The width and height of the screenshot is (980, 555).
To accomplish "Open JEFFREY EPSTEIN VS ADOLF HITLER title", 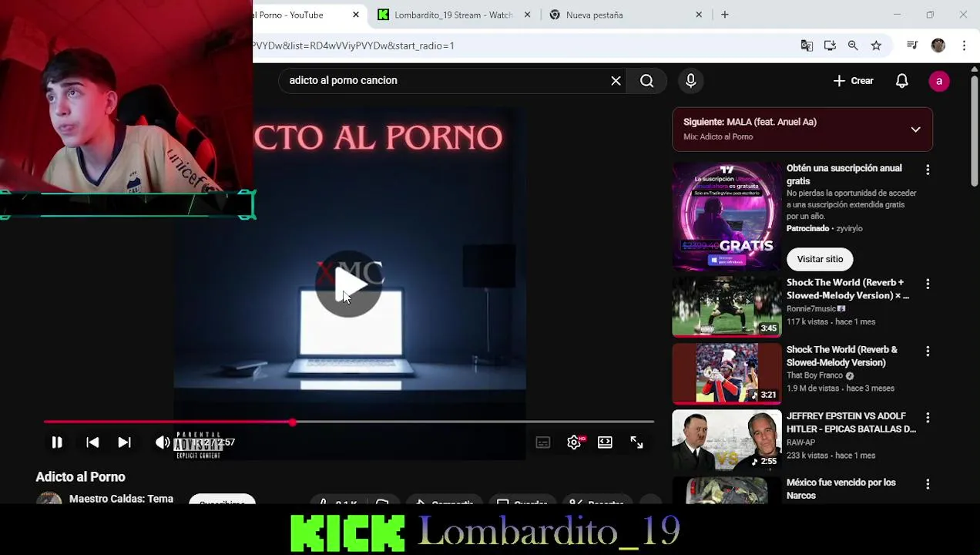I will [851, 422].
